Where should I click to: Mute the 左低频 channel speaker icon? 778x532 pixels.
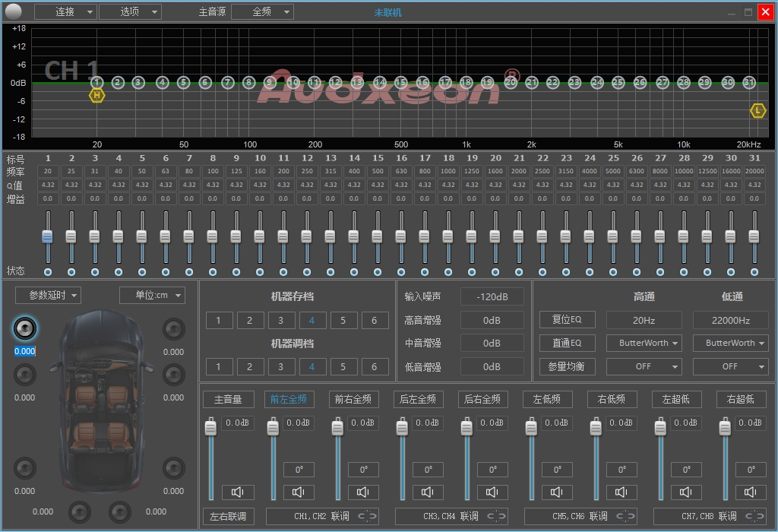[557, 492]
